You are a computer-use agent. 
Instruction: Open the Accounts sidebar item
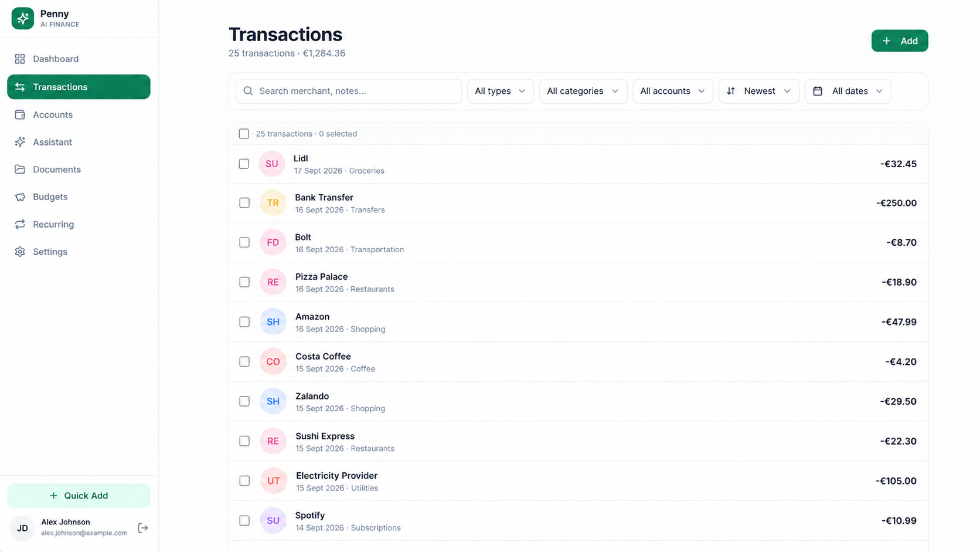click(79, 114)
